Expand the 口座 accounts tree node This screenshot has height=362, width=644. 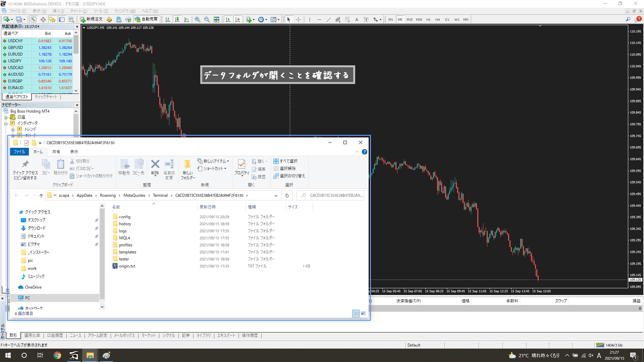(x=6, y=117)
